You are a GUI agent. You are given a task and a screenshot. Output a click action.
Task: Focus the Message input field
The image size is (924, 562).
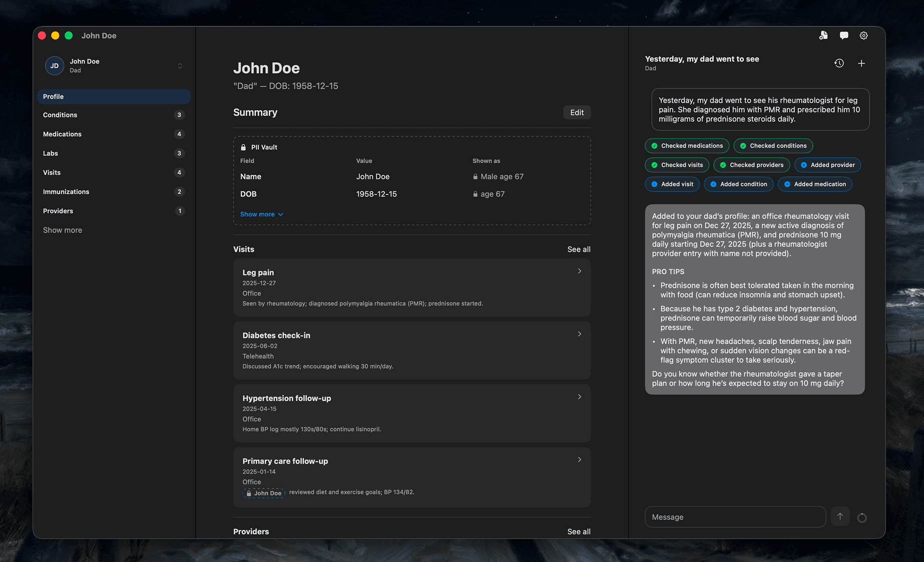[x=735, y=517]
